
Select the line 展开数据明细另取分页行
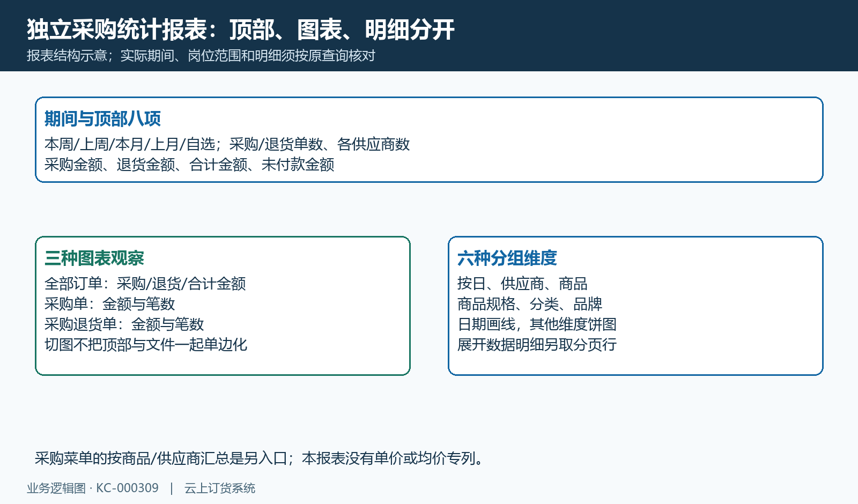tap(537, 345)
